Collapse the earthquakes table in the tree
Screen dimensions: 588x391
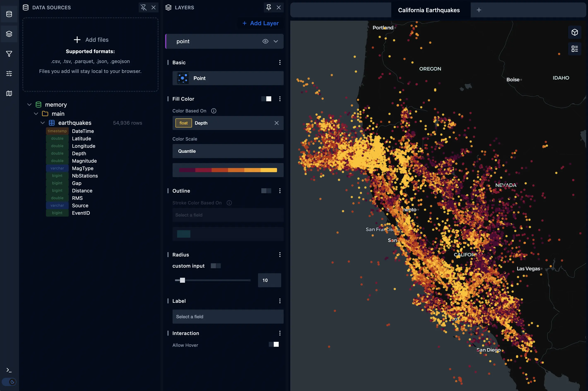point(42,123)
